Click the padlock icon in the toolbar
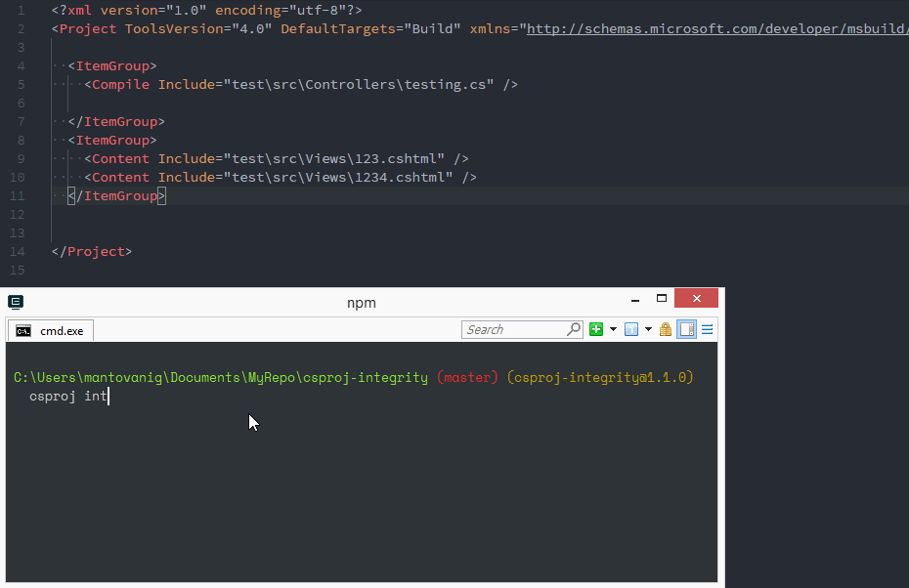The width and height of the screenshot is (909, 588). [666, 330]
